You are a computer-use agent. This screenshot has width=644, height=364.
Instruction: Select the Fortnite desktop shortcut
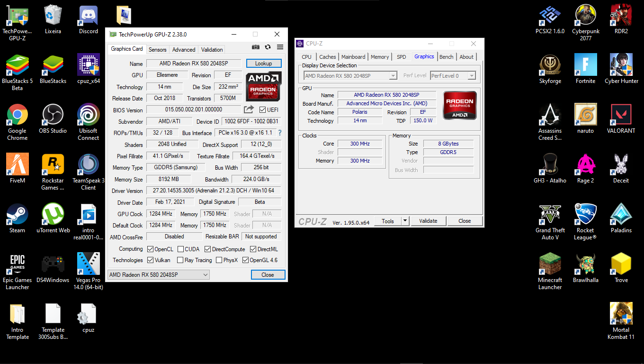tap(586, 69)
